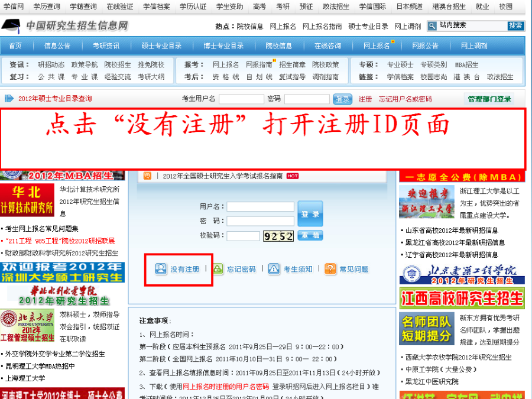The width and height of the screenshot is (532, 399).
Task: Click the 专业硕士 link under 专硕
Action: click(x=400, y=64)
